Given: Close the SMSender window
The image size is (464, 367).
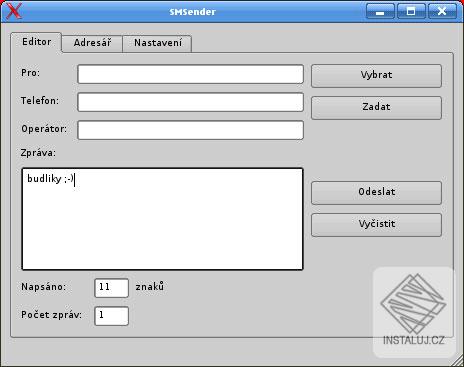Looking at the screenshot, I should coord(442,11).
